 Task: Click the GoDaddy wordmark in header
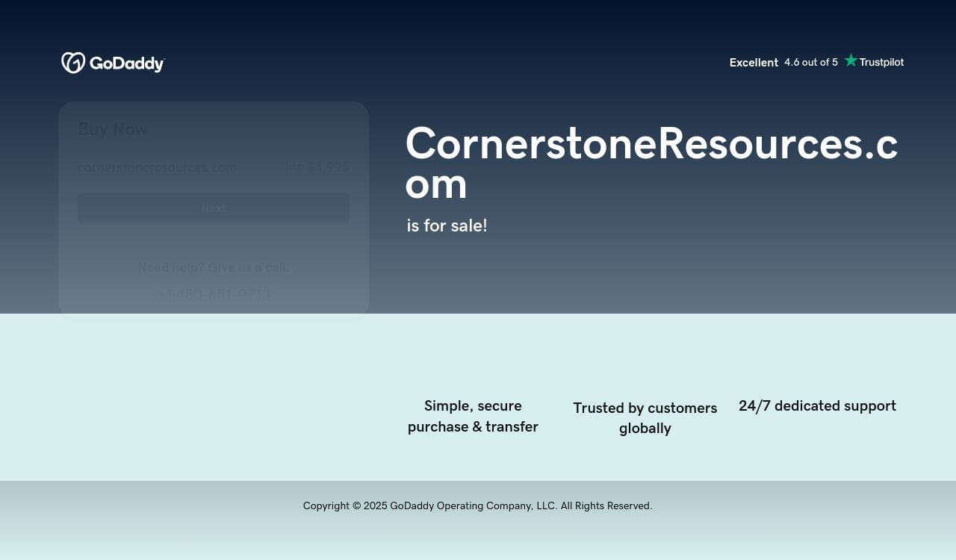pos(127,63)
